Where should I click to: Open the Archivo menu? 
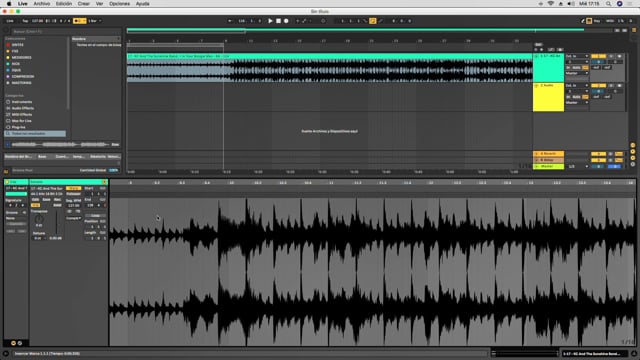tap(42, 4)
